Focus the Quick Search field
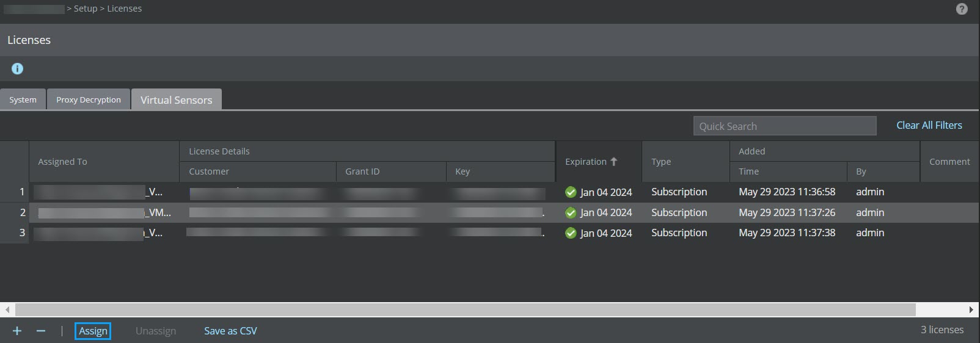 click(784, 126)
